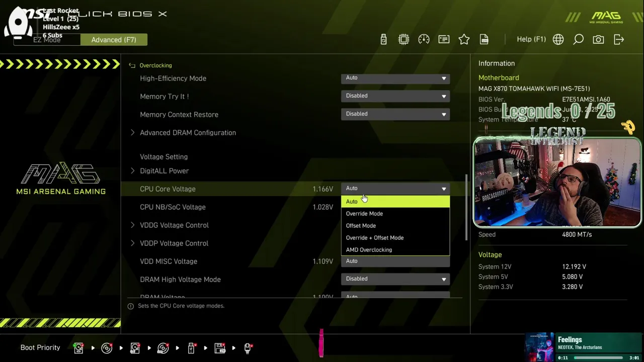The width and height of the screenshot is (644, 362).
Task: Select the USB key boot device
Action: 192,347
